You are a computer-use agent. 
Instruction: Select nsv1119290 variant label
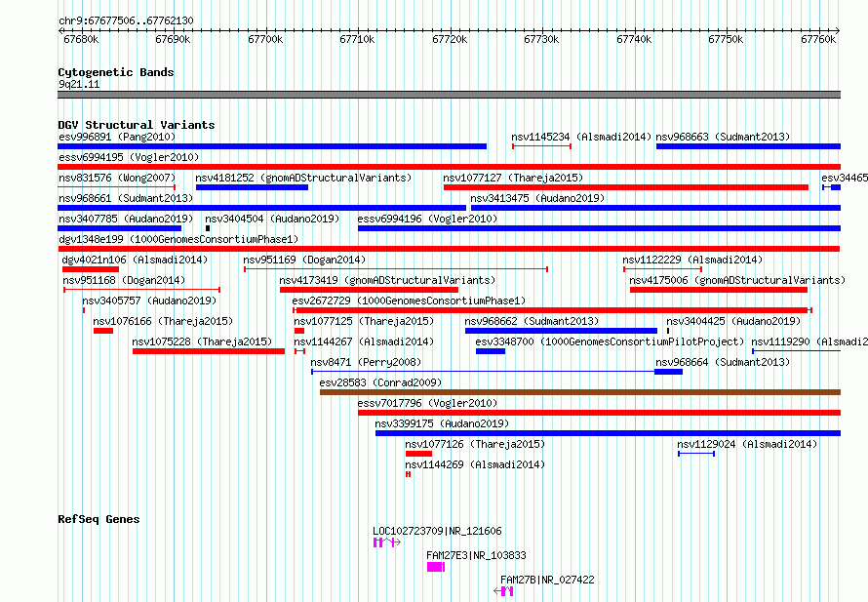[x=809, y=341]
